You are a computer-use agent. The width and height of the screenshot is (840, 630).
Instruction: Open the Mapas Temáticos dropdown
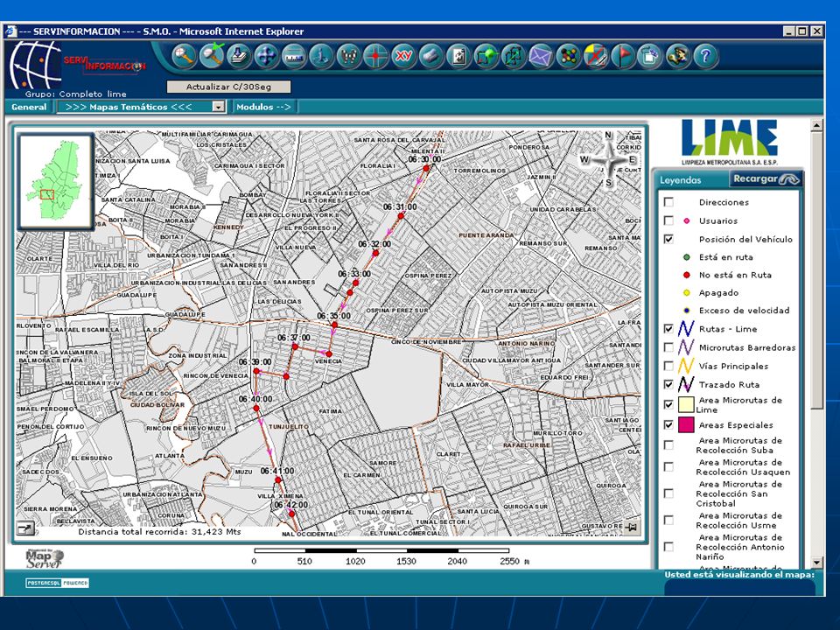pos(142,107)
